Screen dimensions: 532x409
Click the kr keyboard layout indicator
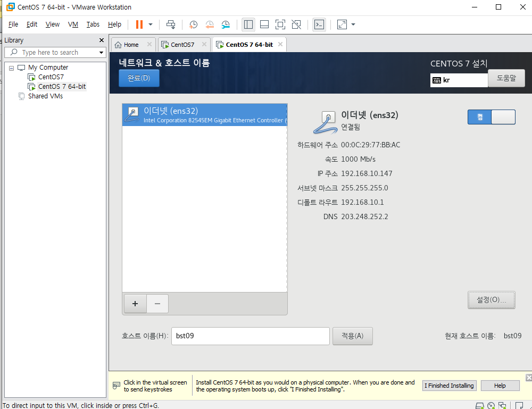(x=459, y=80)
